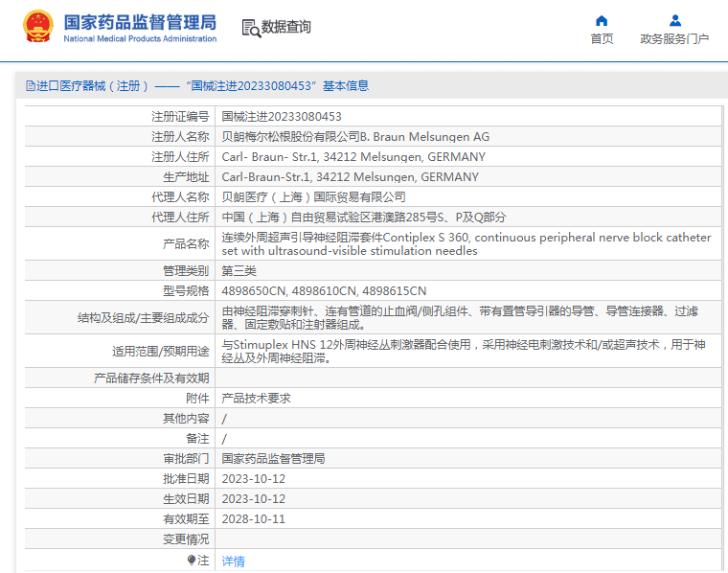
Task: Click 其他内容 label
Action: [186, 419]
